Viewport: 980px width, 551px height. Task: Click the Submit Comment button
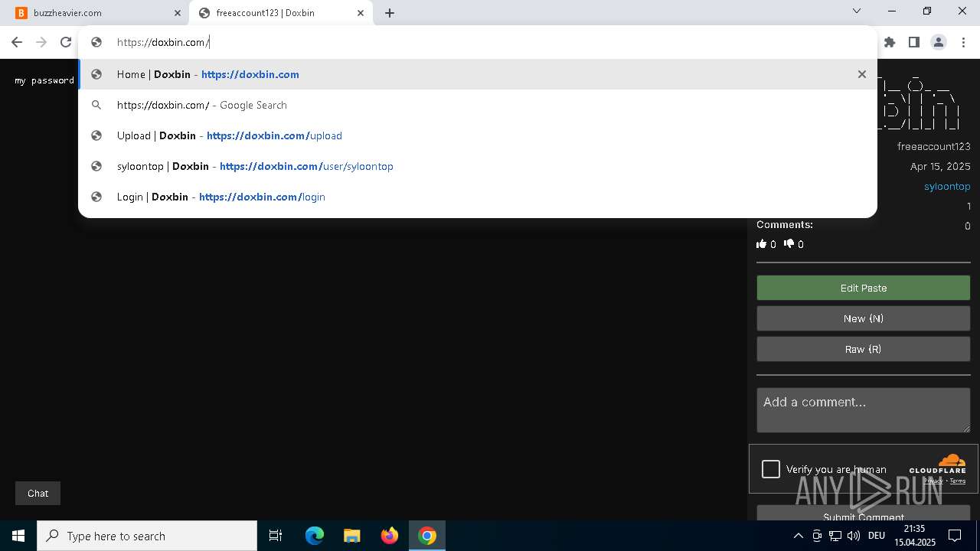tap(864, 514)
